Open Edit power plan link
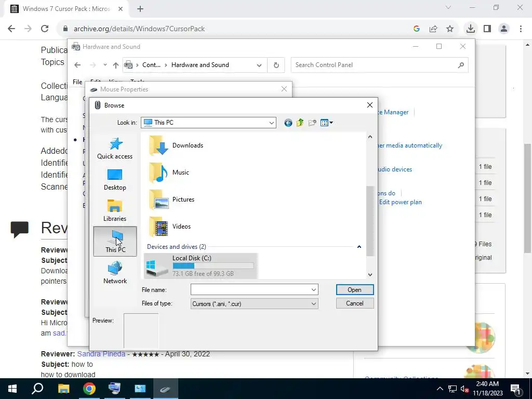532x399 pixels. [x=401, y=202]
